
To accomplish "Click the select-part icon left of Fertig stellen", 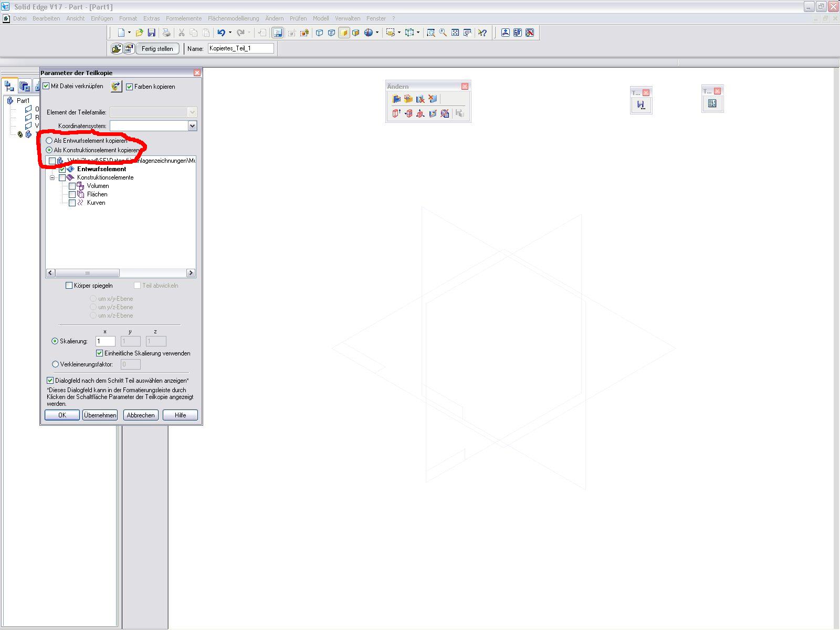I will pyautogui.click(x=116, y=49).
